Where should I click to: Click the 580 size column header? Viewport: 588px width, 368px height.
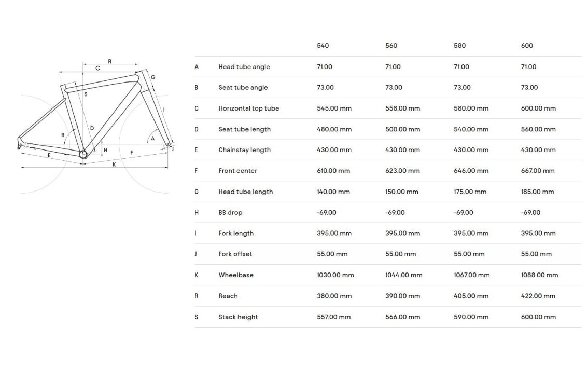pos(459,46)
